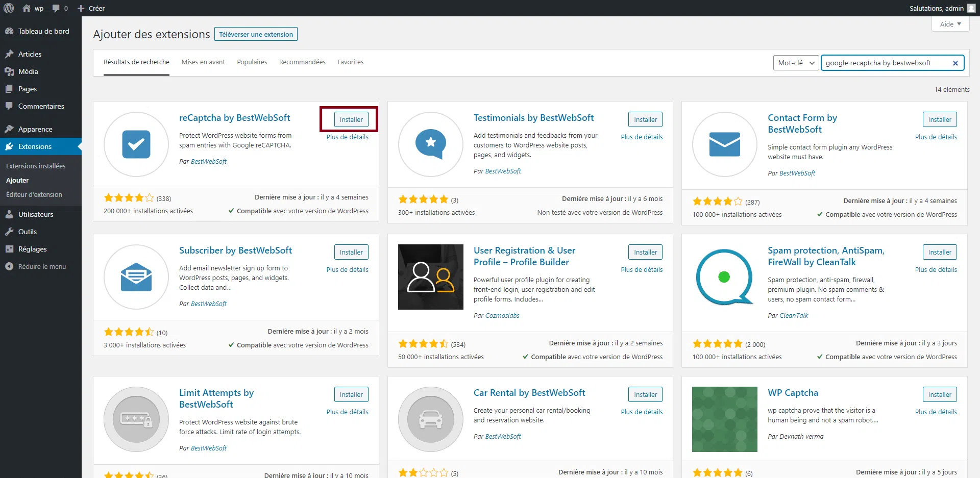Open Plus de détails for Limit Attempts

[348, 412]
